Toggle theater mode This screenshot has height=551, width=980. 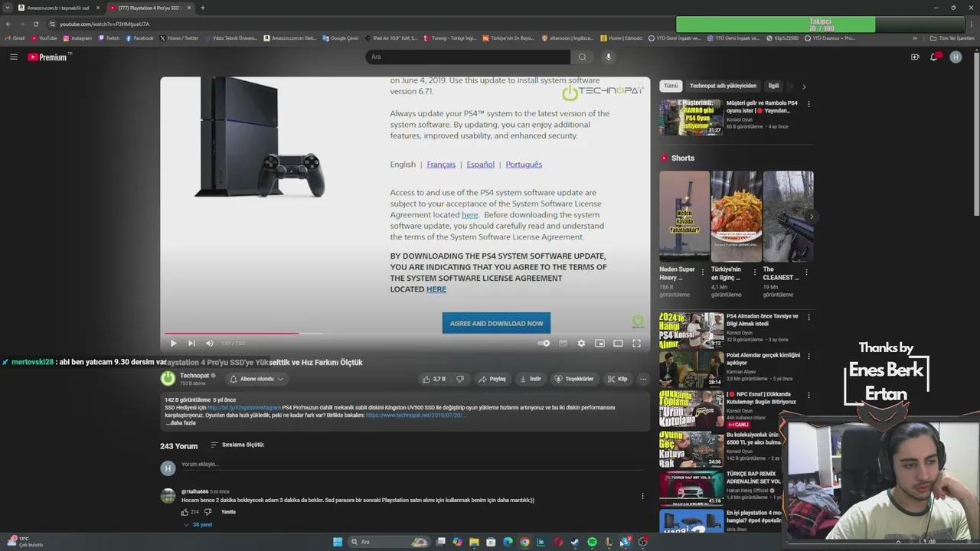pyautogui.click(x=618, y=344)
